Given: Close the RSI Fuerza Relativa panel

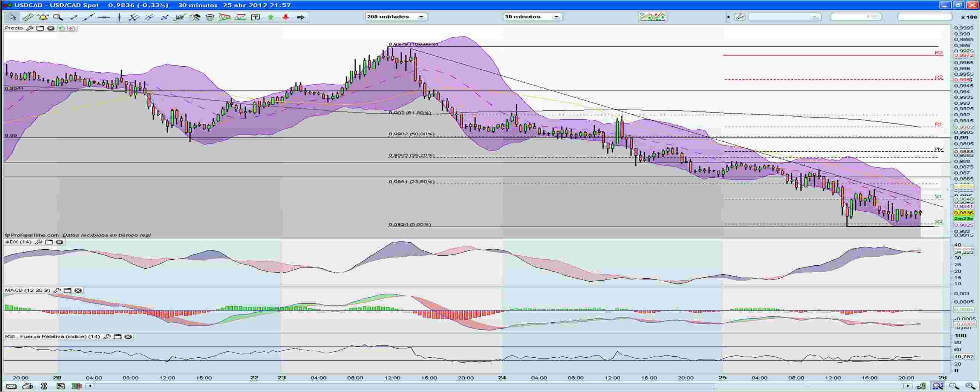Looking at the screenshot, I should pyautogui.click(x=127, y=337).
